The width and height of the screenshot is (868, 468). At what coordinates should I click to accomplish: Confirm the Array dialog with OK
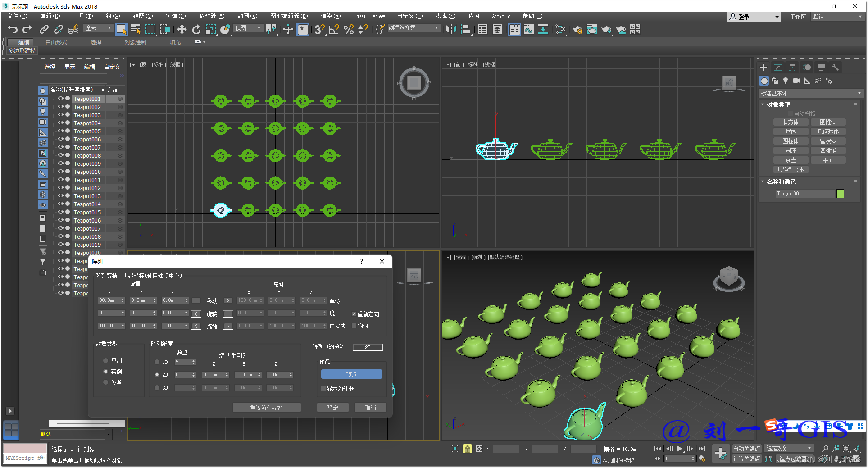333,408
